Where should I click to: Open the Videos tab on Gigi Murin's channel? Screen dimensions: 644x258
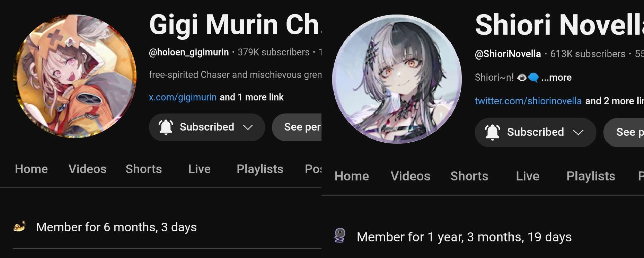point(87,169)
